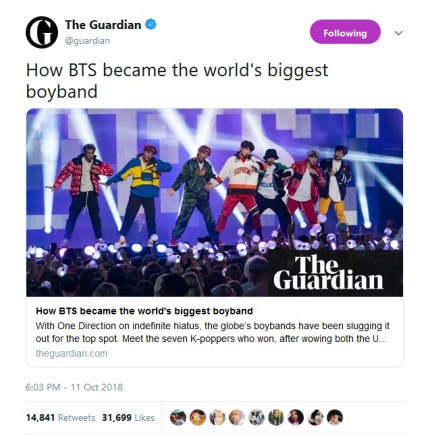Screen dimensions: 428x435
Task: Click The Guardian profile logo avatar
Action: [42, 32]
